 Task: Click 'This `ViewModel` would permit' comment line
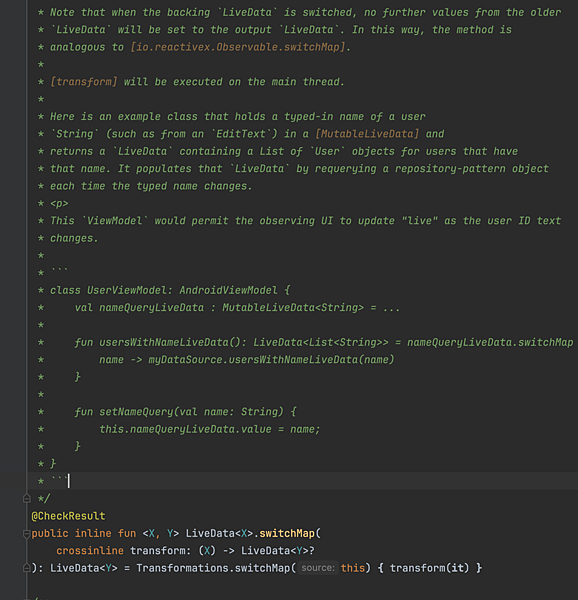click(x=305, y=221)
